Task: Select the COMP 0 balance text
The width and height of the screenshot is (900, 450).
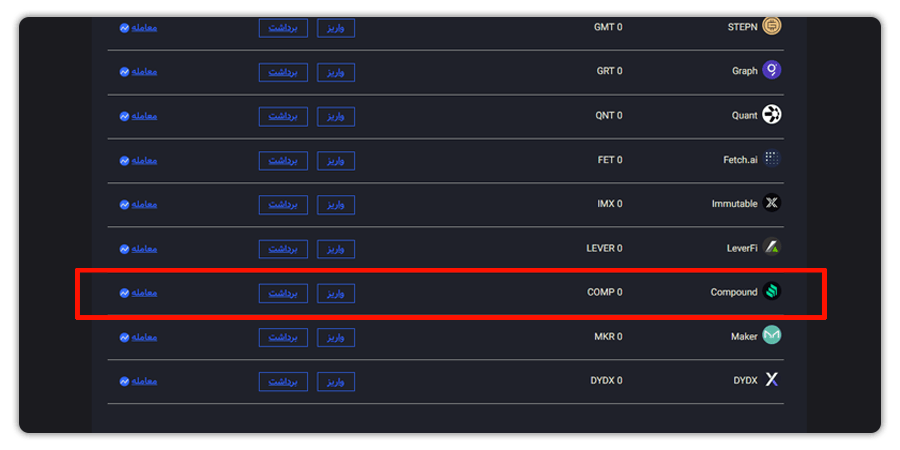Action: [604, 292]
